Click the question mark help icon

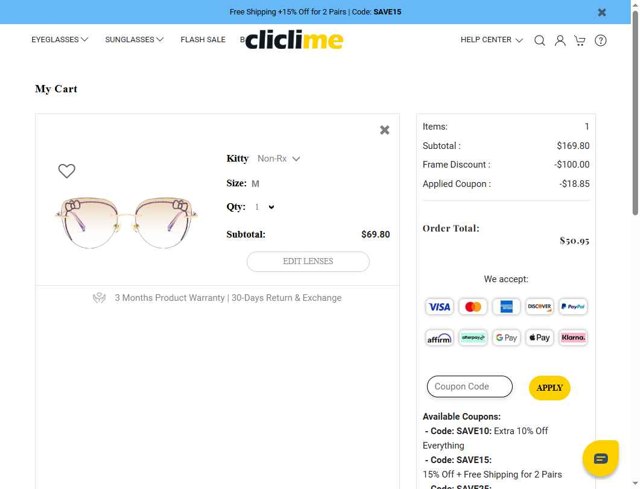600,40
